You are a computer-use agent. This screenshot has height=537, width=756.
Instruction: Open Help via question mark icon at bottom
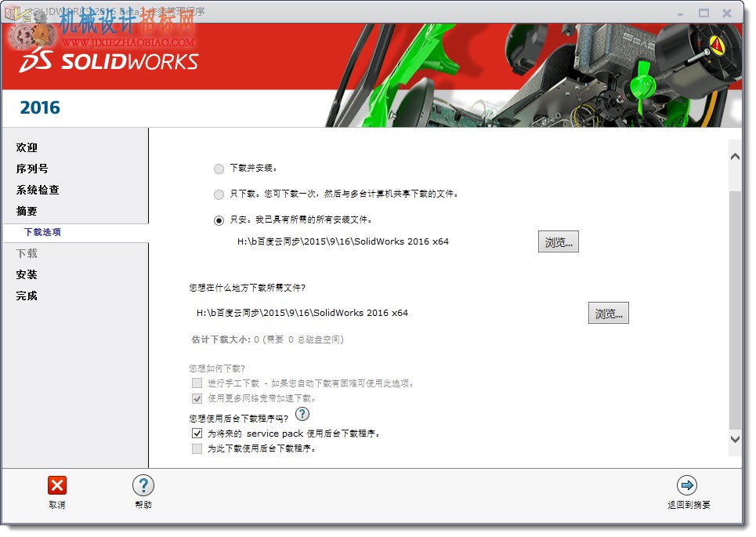(x=143, y=485)
